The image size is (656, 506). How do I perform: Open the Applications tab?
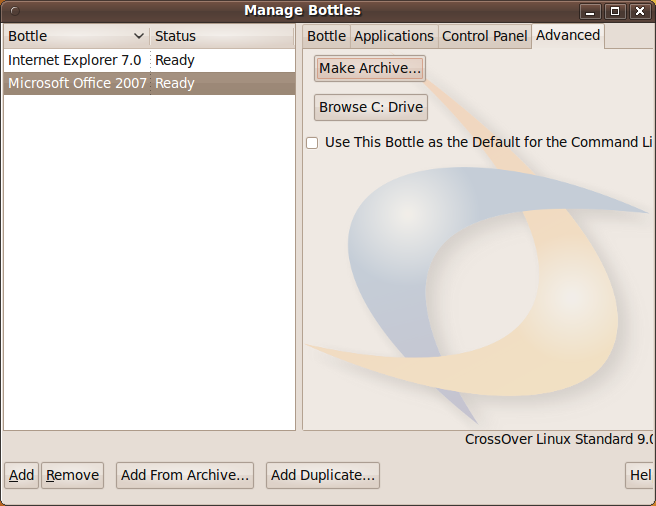(394, 36)
